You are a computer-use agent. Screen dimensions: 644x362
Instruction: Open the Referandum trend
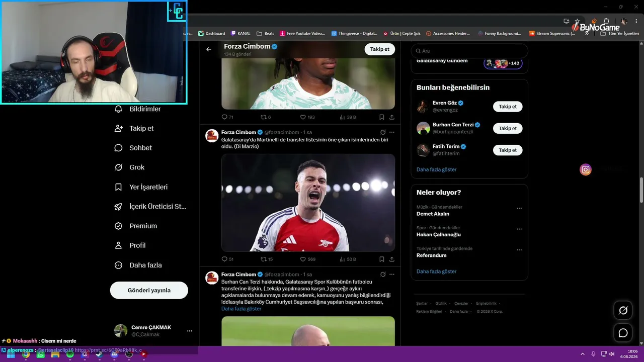432,255
